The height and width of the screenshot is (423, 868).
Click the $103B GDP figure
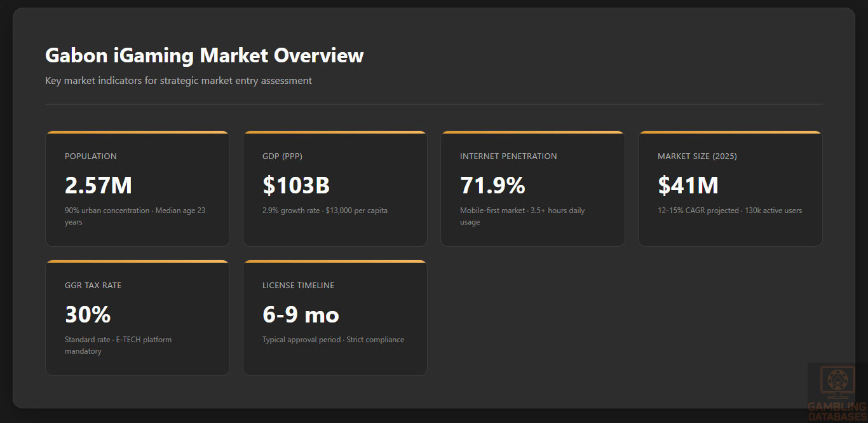click(296, 185)
